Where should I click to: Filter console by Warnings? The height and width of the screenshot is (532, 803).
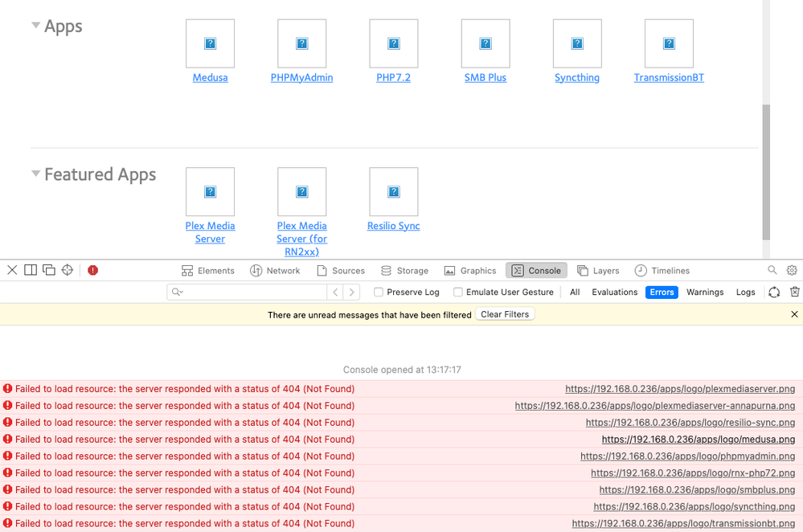705,292
